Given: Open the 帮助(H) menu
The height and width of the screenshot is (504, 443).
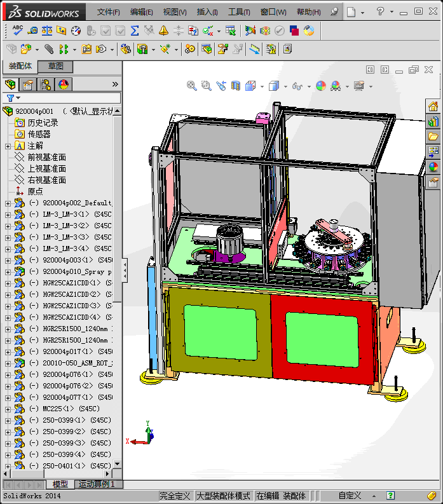Looking at the screenshot, I should [x=309, y=12].
